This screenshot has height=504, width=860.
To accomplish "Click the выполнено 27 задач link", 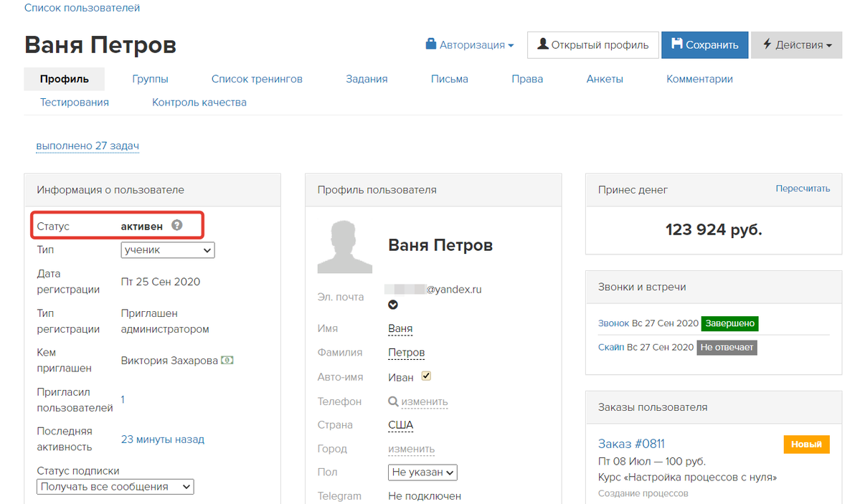I will (x=88, y=146).
